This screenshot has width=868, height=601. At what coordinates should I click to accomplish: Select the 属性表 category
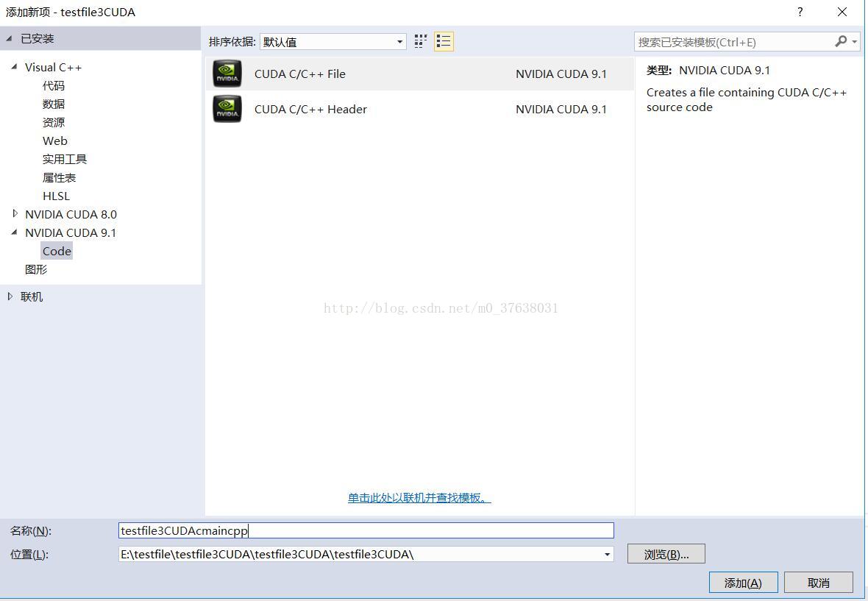[x=60, y=177]
